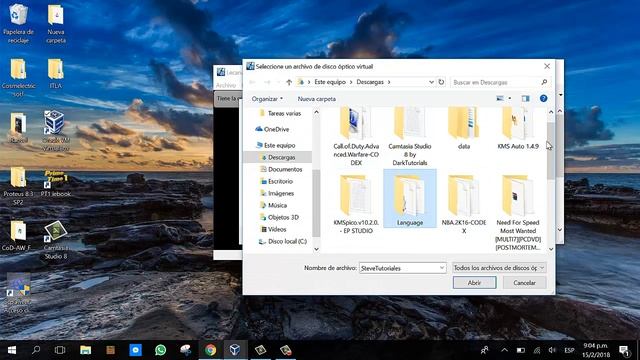Select the Camtasia Studio 8 by DarkTutorials folder

coord(410,136)
